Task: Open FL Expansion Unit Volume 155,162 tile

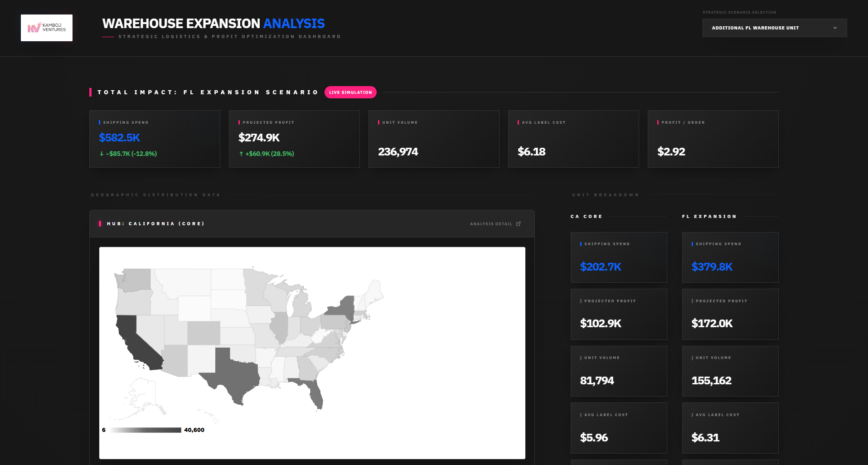Action: click(x=730, y=371)
